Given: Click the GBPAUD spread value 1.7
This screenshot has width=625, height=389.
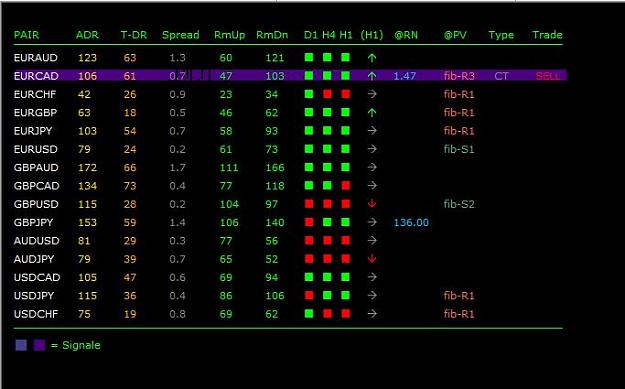Looking at the screenshot, I should (177, 167).
